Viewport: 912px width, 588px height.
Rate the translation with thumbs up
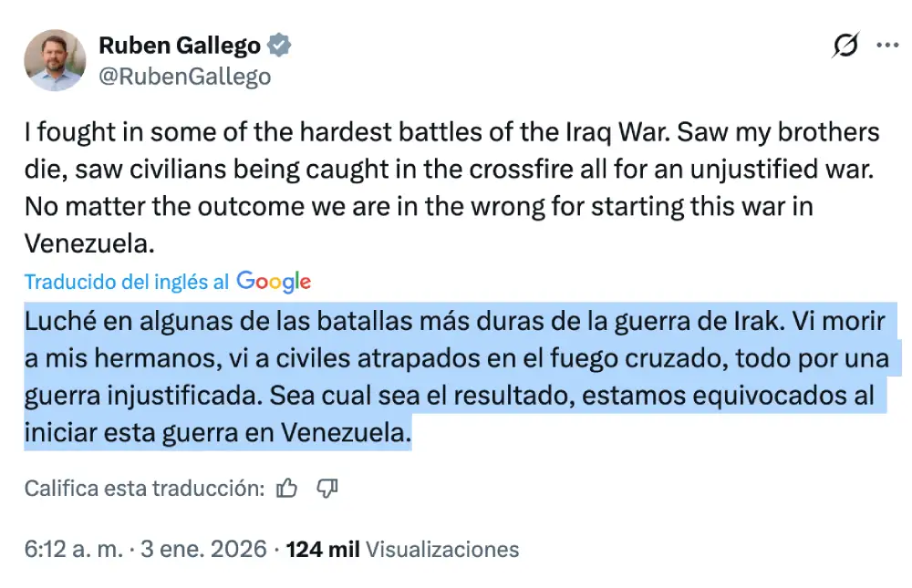tap(287, 489)
